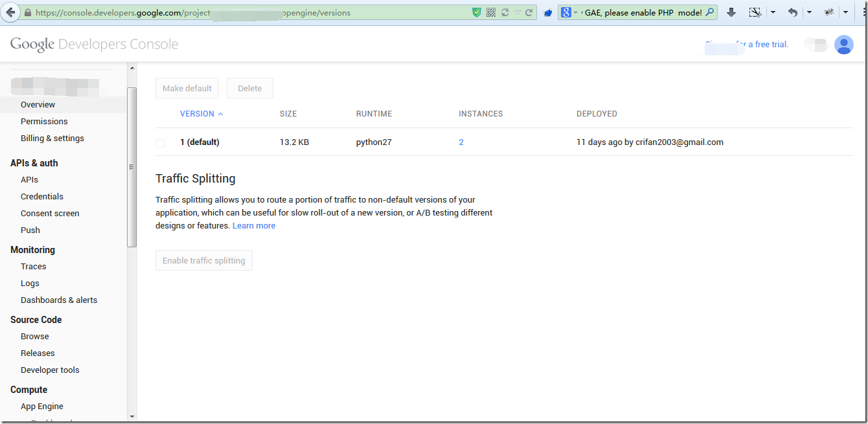This screenshot has height=424, width=868.
Task: Click the Delete button
Action: (249, 88)
